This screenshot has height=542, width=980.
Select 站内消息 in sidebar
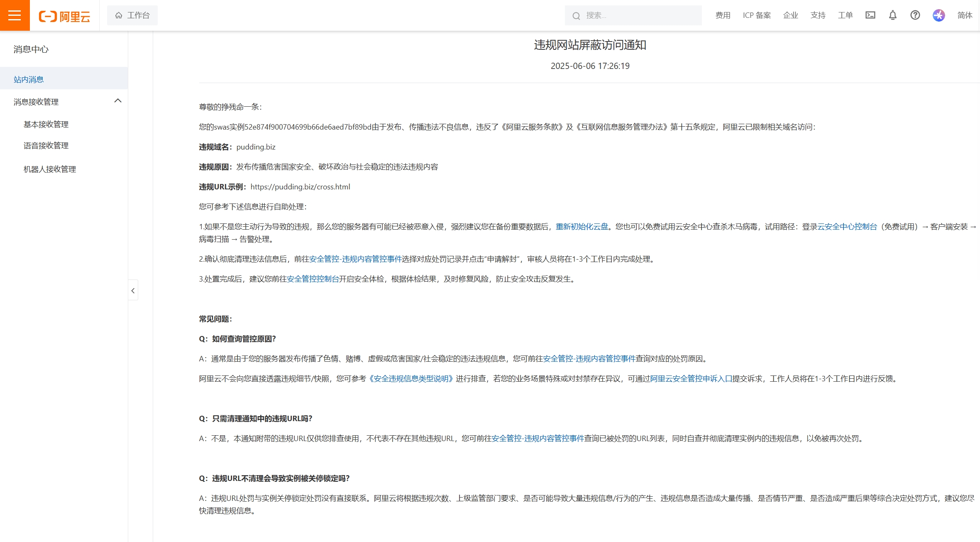[64, 79]
